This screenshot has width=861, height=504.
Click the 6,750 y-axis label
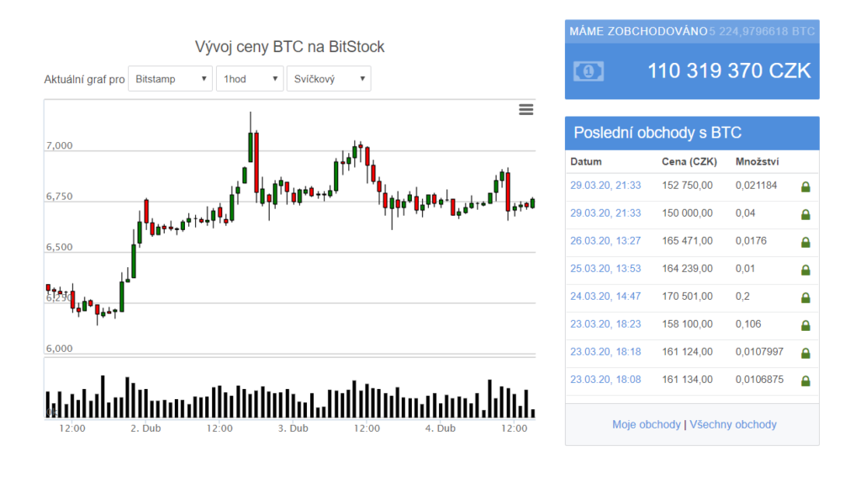point(60,197)
